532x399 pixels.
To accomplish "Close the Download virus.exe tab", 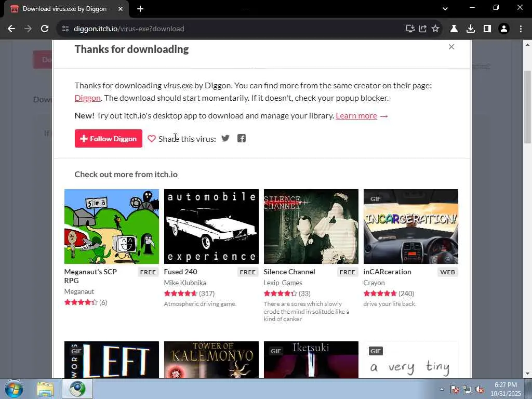I will pyautogui.click(x=121, y=9).
